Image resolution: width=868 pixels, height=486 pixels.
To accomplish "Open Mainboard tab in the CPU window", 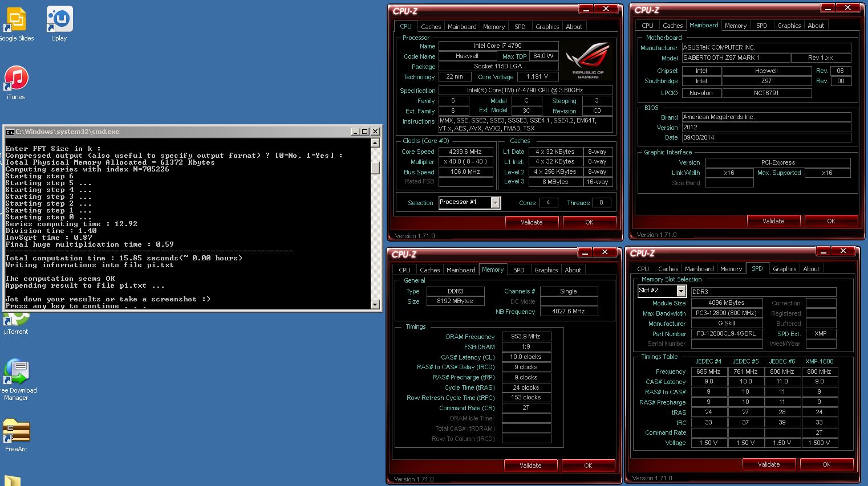I will click(x=462, y=27).
